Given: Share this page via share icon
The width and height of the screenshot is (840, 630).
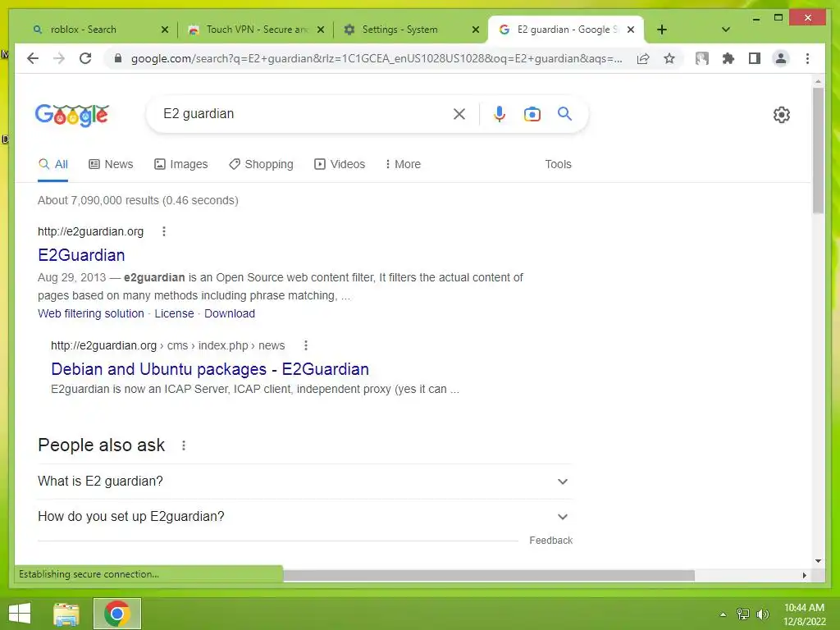Looking at the screenshot, I should [643, 58].
